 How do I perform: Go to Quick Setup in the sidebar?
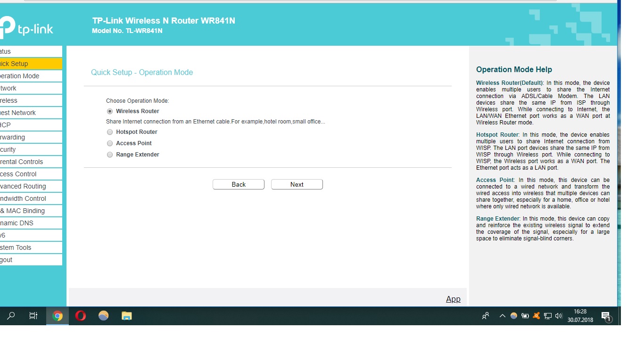click(x=31, y=64)
